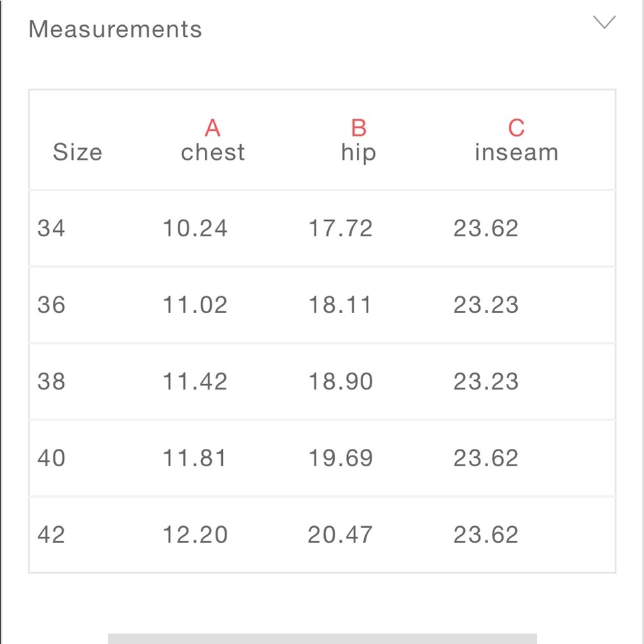Image resolution: width=644 pixels, height=644 pixels.
Task: Select chest value 12.20
Action: tap(195, 535)
